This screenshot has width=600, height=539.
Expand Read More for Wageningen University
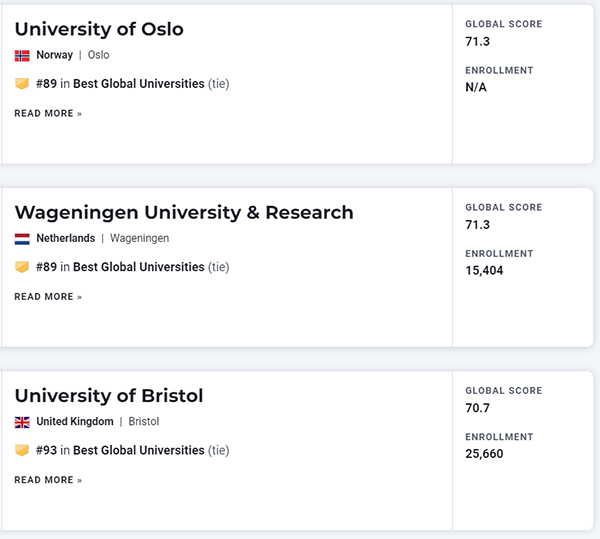48,297
